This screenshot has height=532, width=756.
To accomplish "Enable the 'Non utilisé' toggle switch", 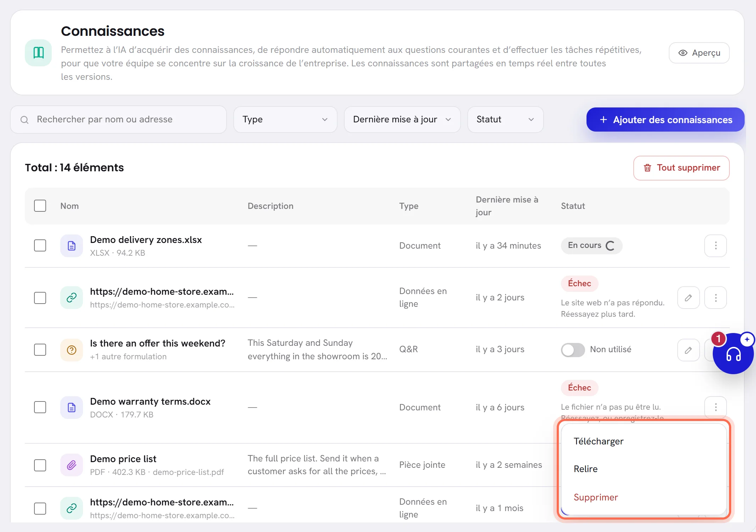I will (x=573, y=350).
